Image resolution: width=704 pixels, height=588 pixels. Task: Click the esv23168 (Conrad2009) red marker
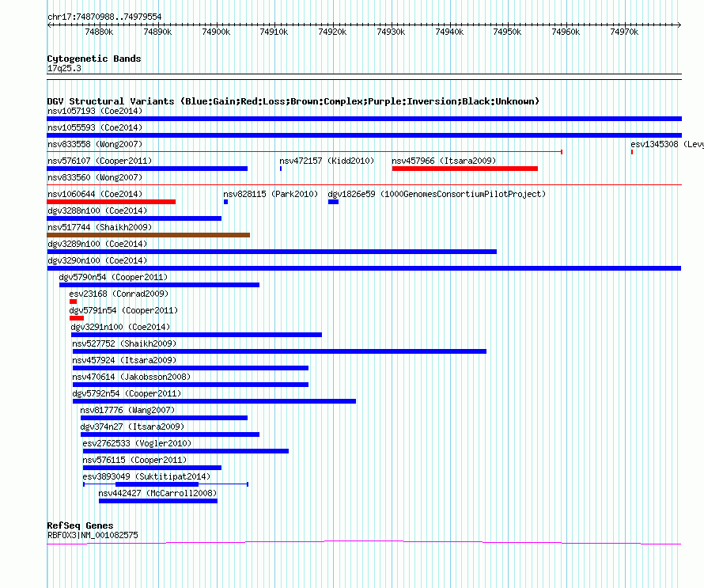tap(74, 302)
